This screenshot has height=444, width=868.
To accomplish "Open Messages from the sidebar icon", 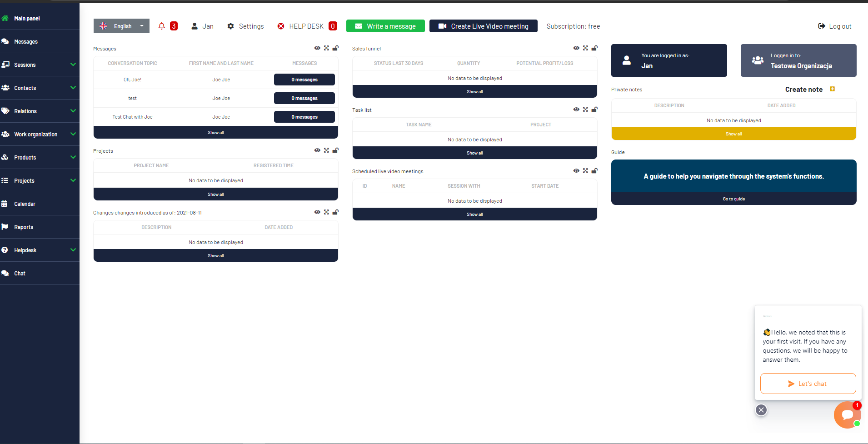I will tap(5, 41).
